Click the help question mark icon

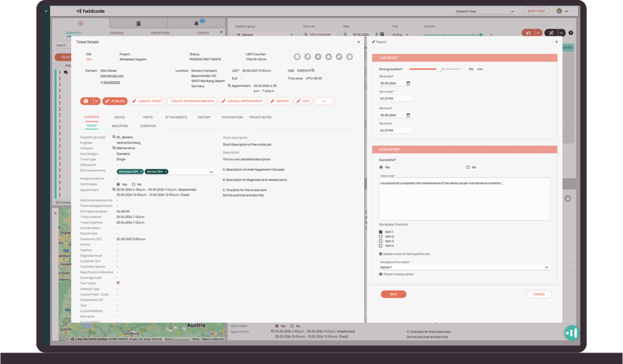(571, 33)
